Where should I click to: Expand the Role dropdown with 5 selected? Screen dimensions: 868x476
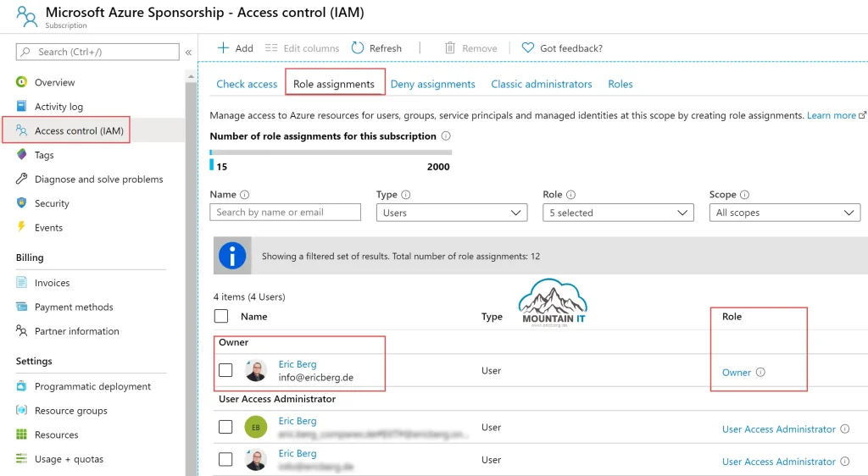pyautogui.click(x=618, y=213)
